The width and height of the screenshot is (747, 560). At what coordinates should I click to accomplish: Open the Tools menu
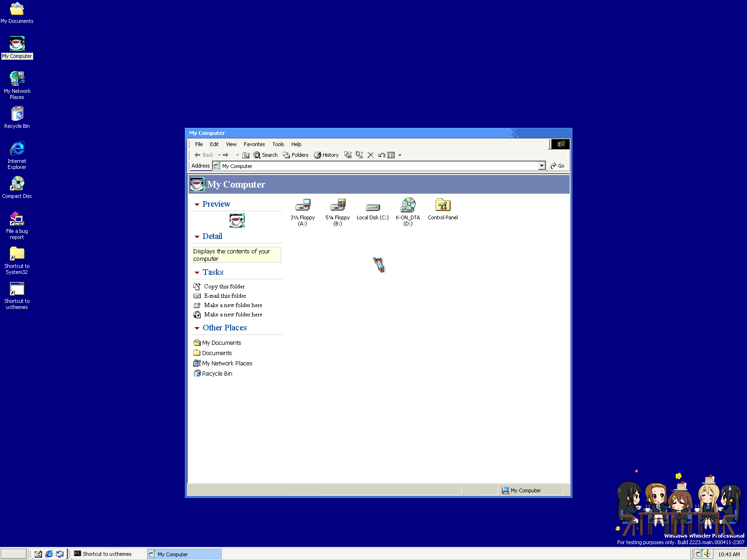(x=278, y=144)
